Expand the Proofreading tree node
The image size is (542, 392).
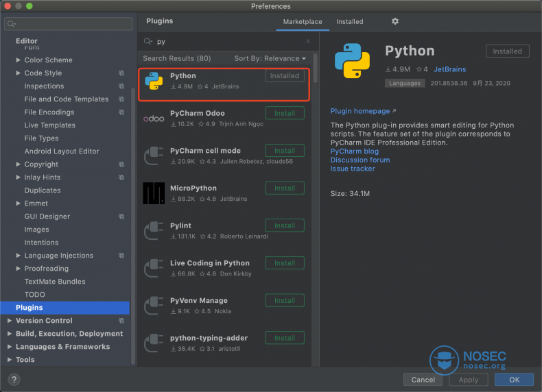pos(19,269)
